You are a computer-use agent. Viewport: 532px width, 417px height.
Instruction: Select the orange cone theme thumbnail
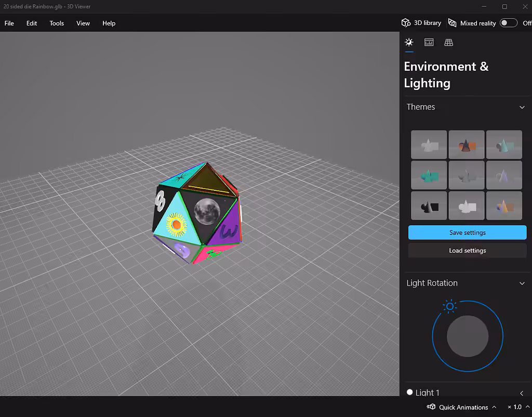467,145
